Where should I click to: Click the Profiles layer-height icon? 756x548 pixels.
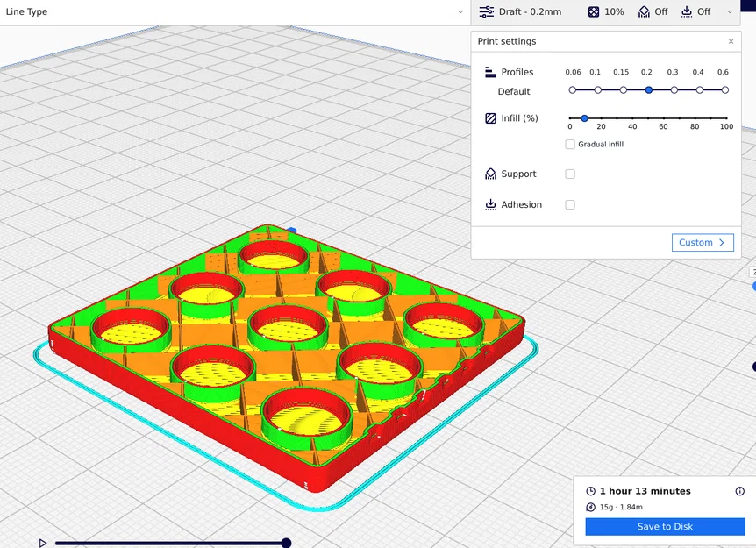pos(490,72)
